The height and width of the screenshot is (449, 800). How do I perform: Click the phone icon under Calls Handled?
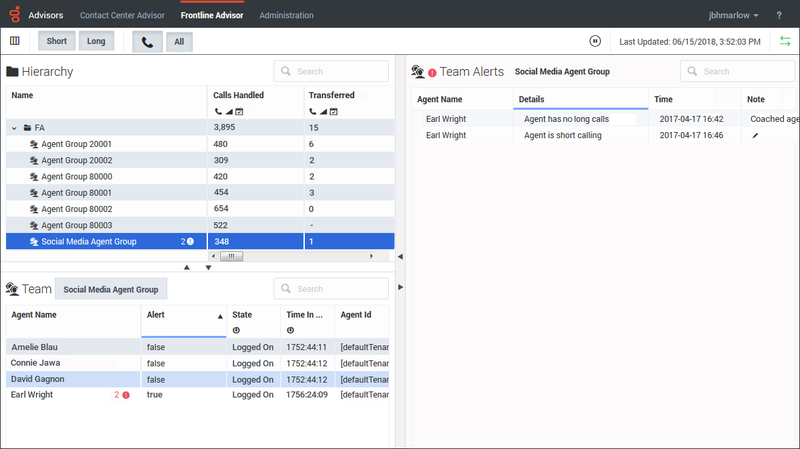(218, 111)
